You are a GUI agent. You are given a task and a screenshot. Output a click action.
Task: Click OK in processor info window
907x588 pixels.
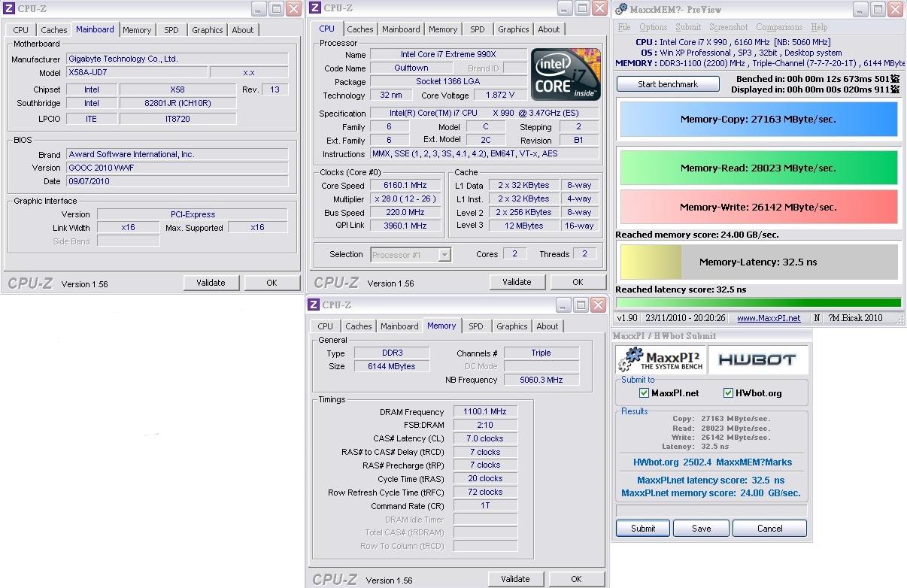578,282
